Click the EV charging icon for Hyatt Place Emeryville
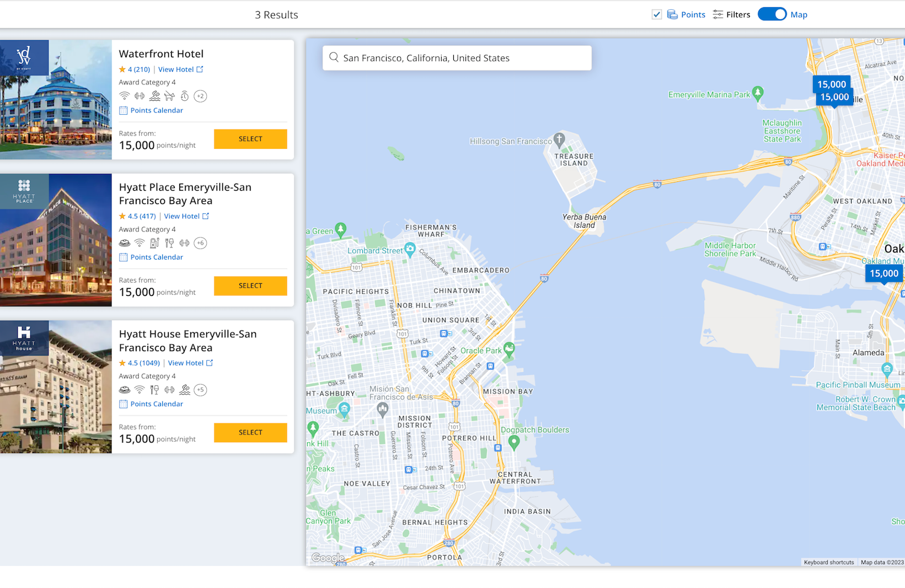905x588 pixels. click(154, 243)
